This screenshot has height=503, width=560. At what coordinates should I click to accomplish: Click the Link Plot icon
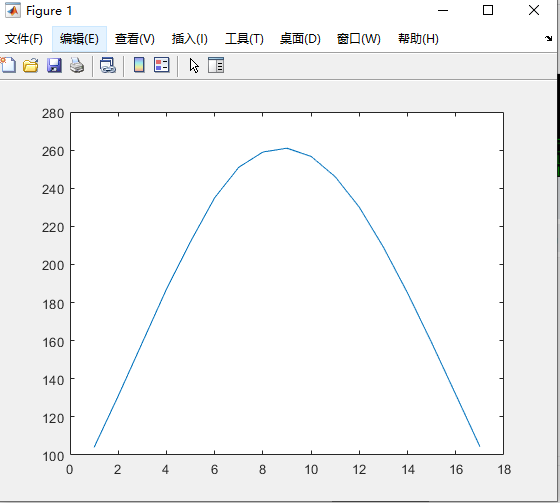point(108,66)
